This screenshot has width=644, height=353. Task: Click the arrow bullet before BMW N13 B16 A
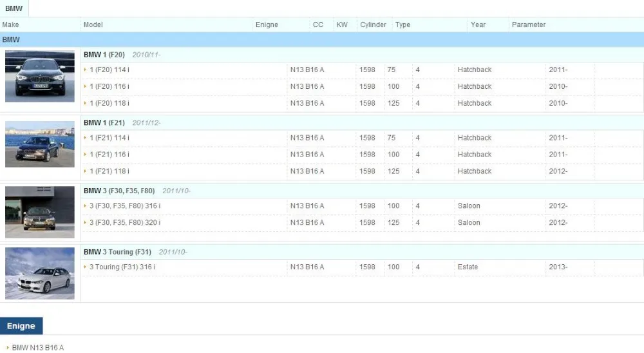(x=7, y=347)
